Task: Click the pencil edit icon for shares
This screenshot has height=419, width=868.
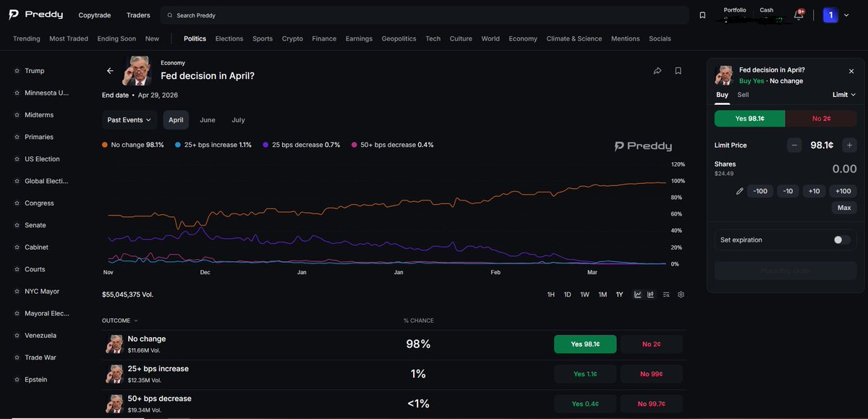Action: [739, 191]
